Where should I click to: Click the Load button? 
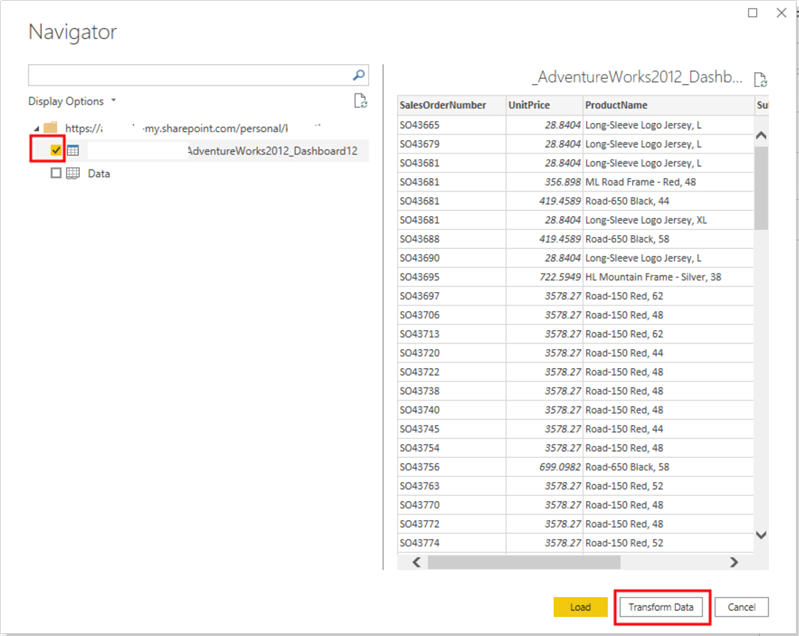pyautogui.click(x=580, y=607)
